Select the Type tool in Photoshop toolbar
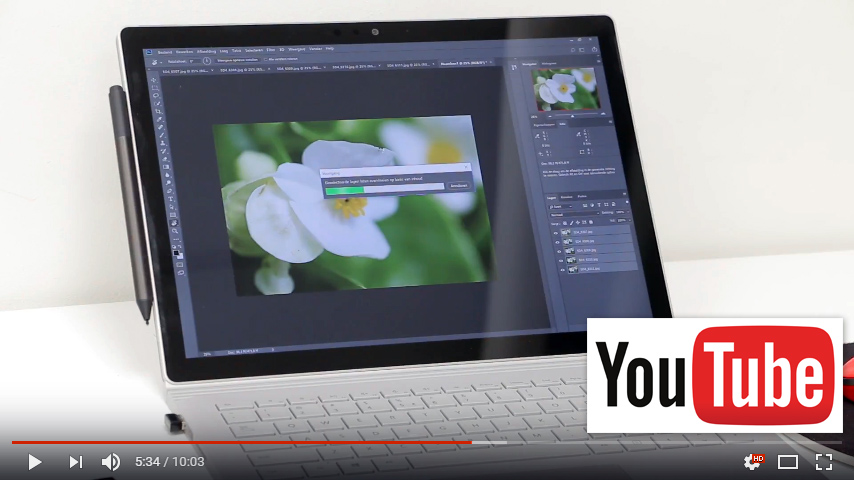This screenshot has width=854, height=480. coord(170,198)
